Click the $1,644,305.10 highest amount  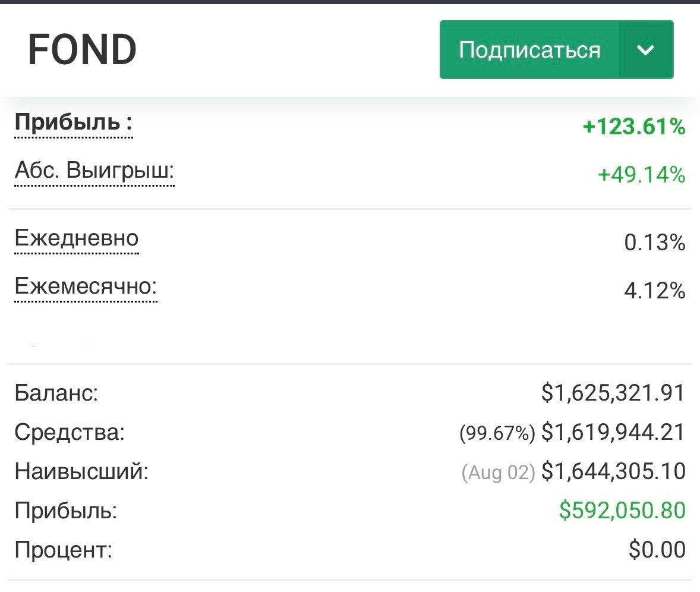point(613,471)
